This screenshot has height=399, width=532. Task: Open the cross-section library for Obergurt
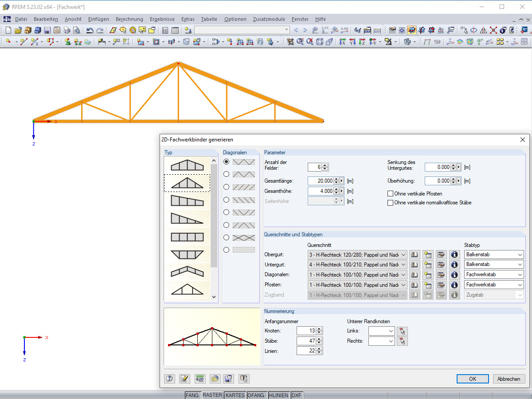tap(415, 254)
